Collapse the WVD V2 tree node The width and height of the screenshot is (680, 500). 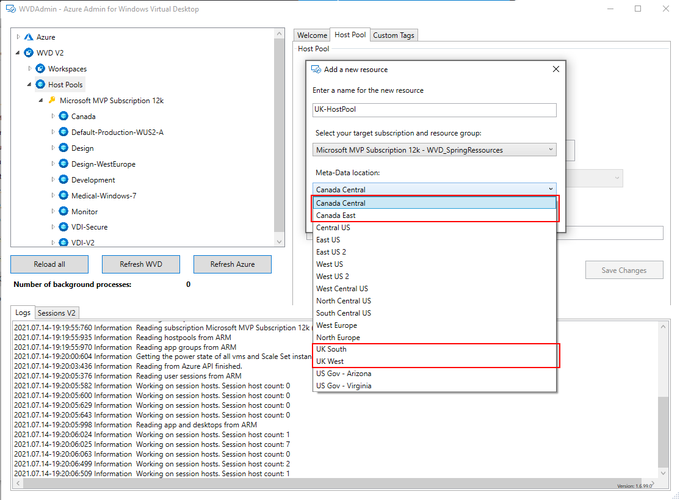[18, 52]
